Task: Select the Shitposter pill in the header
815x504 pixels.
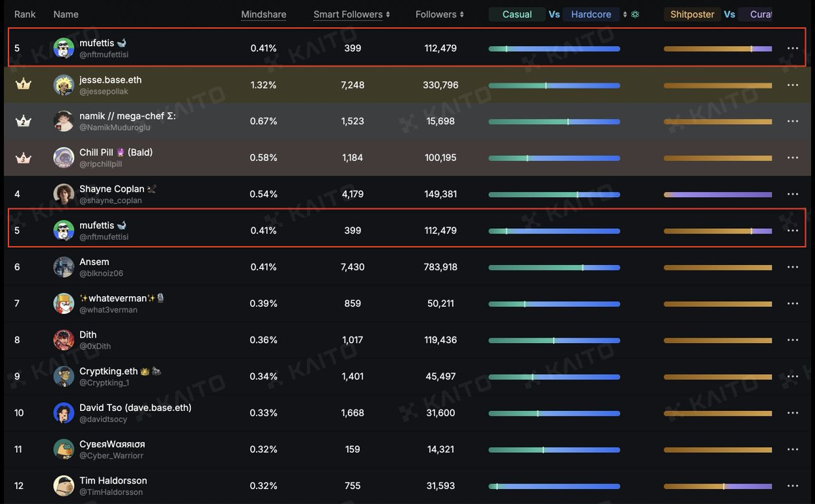Action: pyautogui.click(x=692, y=14)
